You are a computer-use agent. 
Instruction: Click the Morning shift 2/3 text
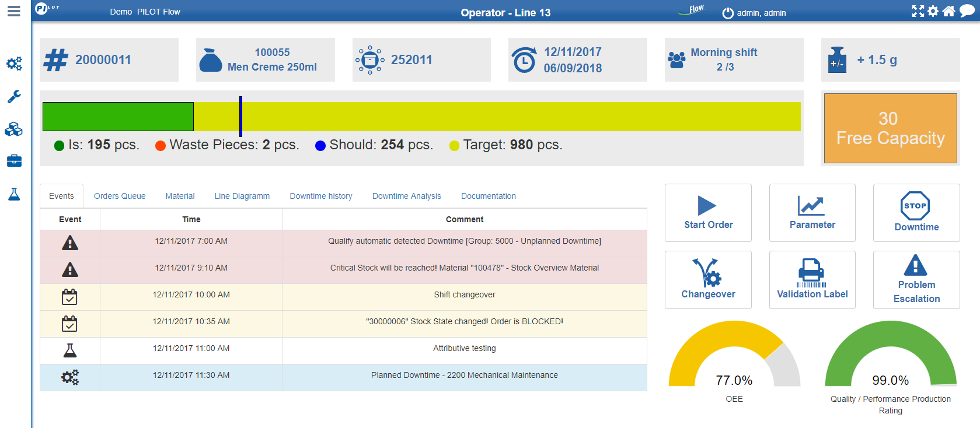coord(724,59)
